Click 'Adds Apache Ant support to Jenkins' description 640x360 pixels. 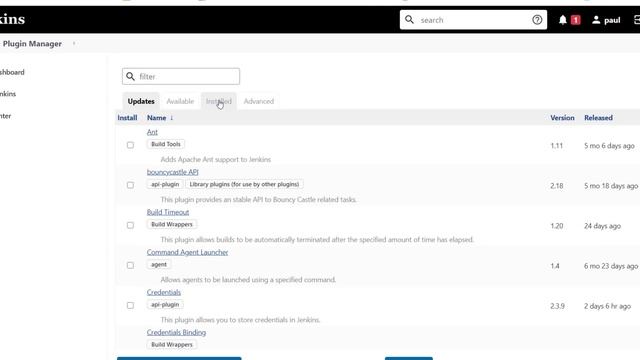tap(216, 159)
